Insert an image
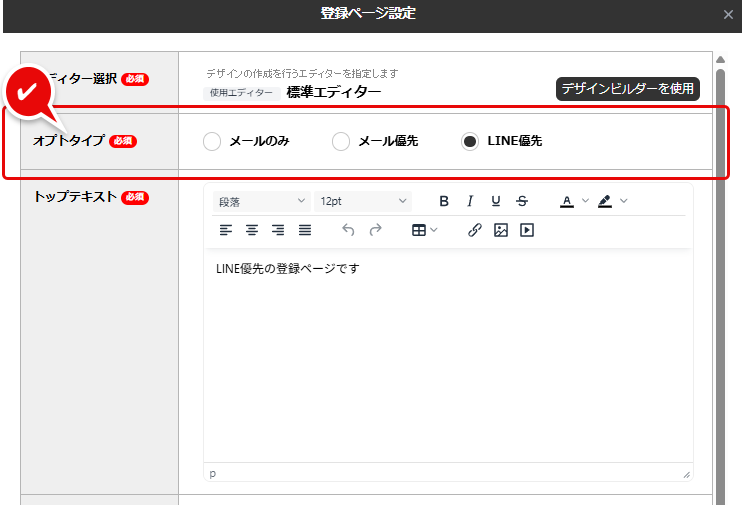 (x=501, y=230)
